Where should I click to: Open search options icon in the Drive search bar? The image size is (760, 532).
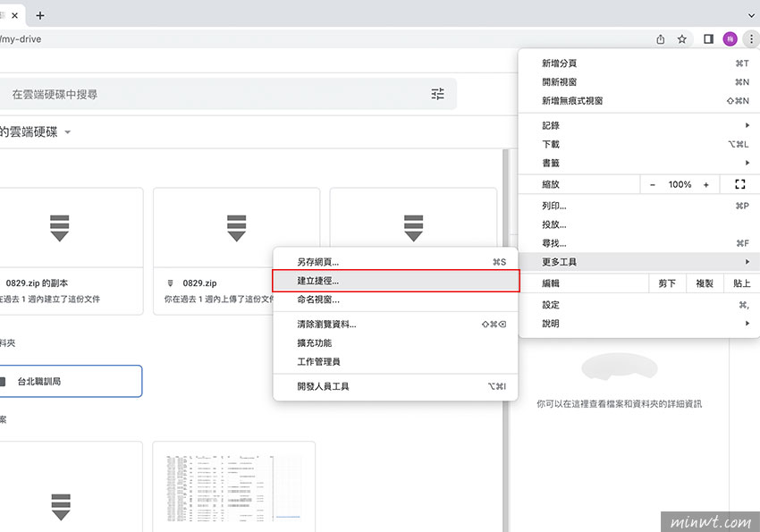pyautogui.click(x=437, y=93)
